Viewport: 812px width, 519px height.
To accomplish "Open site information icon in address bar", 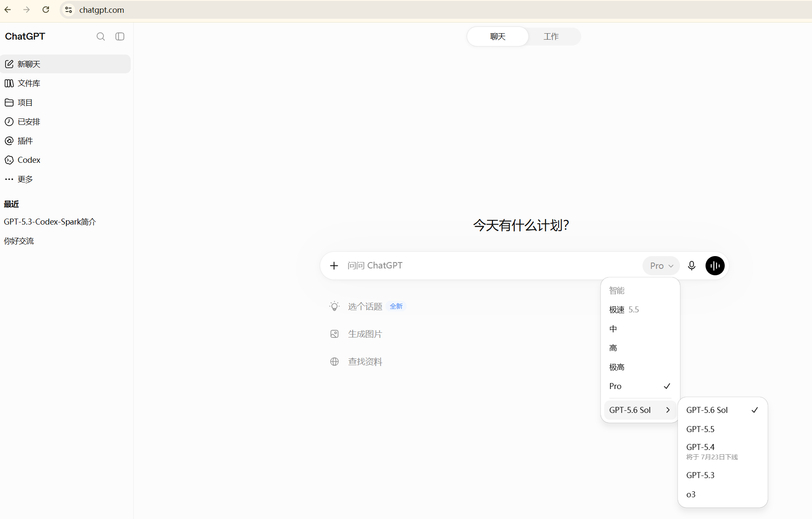I will (x=69, y=10).
